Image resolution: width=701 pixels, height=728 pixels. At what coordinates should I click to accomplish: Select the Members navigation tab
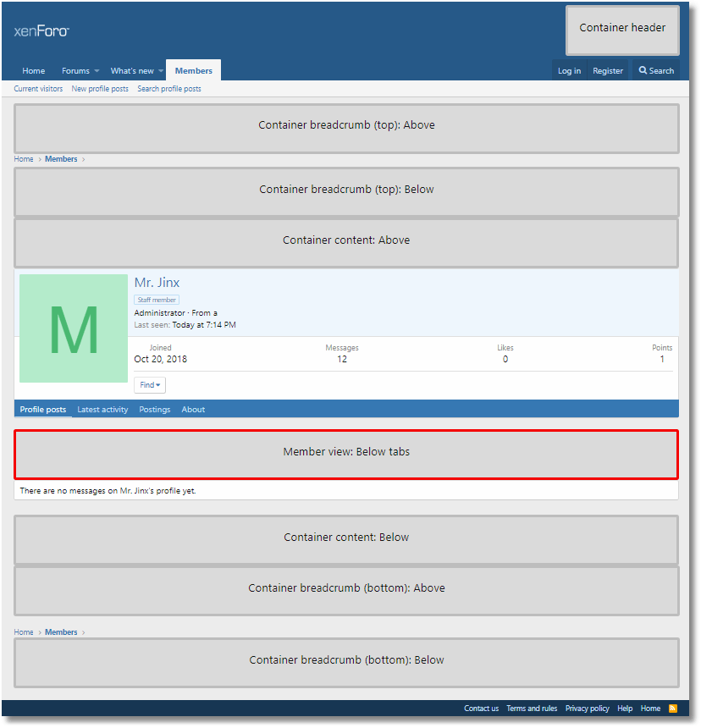point(193,71)
